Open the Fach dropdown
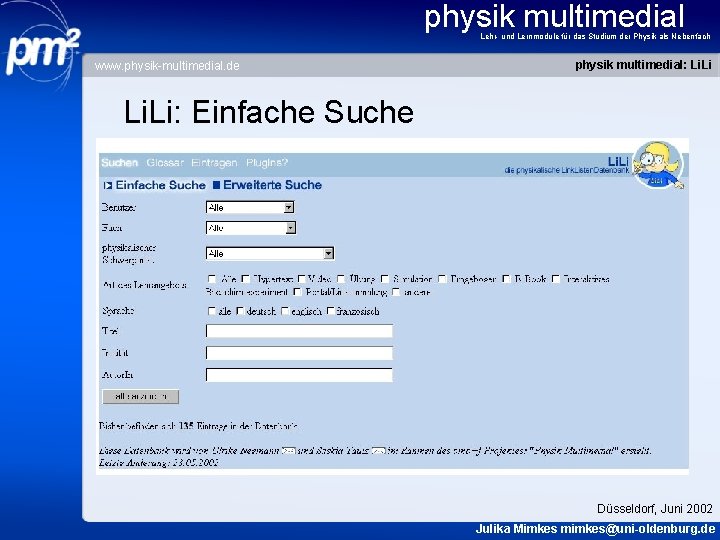This screenshot has height=540, width=720. point(251,228)
